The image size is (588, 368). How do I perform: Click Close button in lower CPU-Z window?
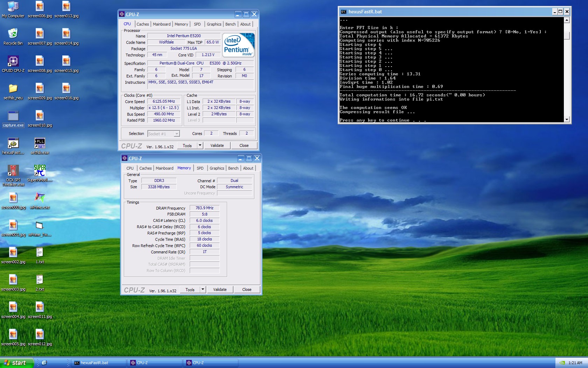247,289
